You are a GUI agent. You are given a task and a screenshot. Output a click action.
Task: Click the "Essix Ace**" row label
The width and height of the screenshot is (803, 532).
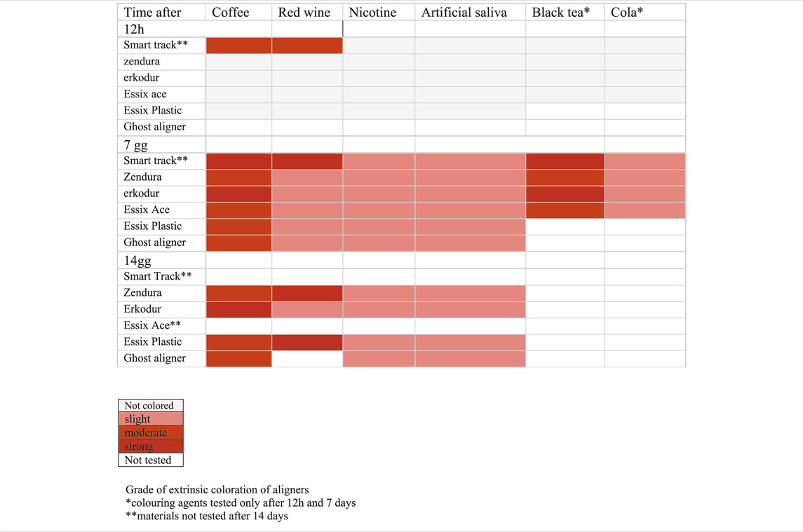click(x=152, y=326)
